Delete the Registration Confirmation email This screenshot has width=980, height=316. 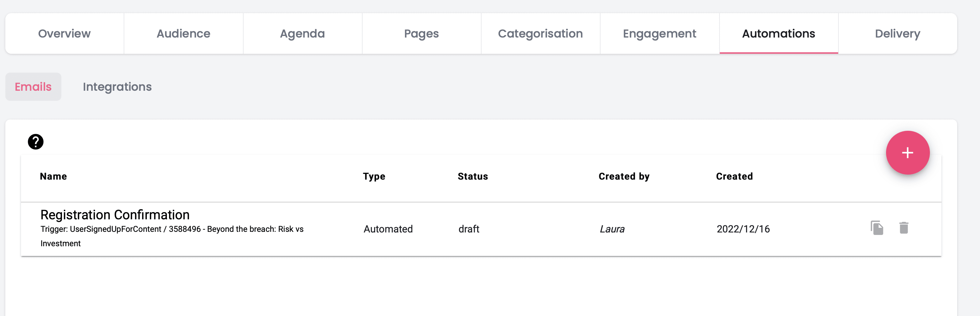pyautogui.click(x=904, y=228)
